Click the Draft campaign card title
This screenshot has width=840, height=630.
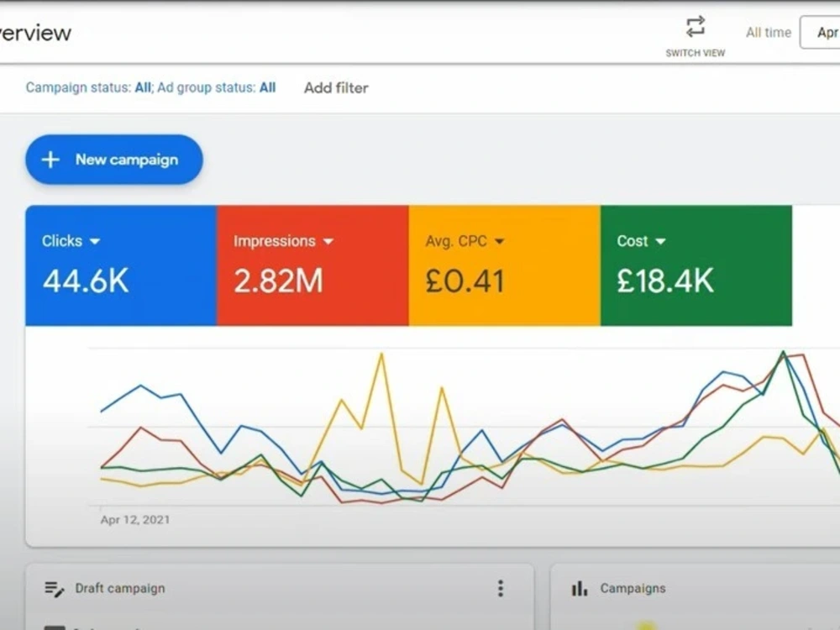120,588
